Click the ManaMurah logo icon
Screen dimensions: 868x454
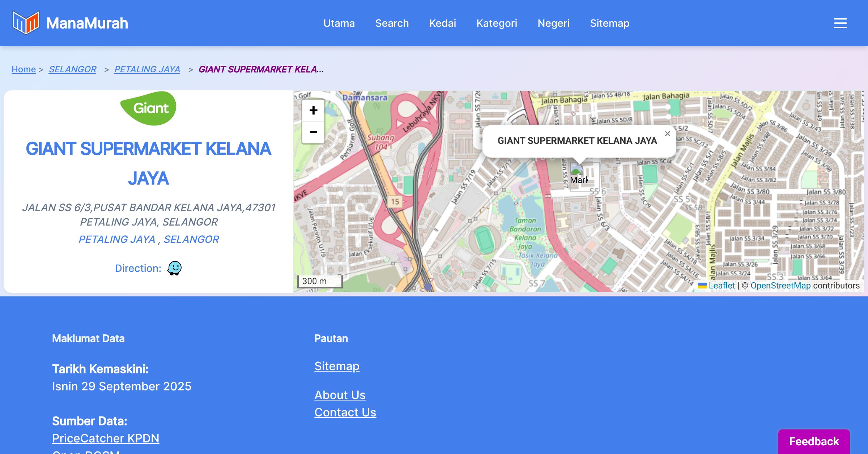tap(26, 23)
